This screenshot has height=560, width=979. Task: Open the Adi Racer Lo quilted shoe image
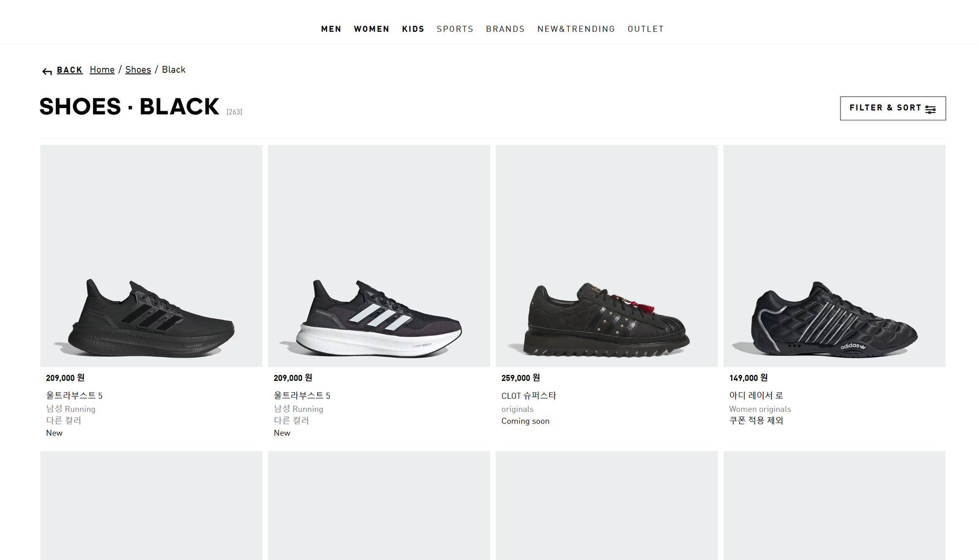pyautogui.click(x=835, y=256)
